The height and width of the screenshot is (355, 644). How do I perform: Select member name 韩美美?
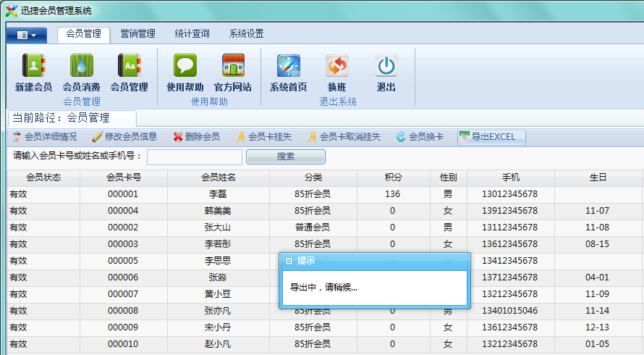click(218, 211)
